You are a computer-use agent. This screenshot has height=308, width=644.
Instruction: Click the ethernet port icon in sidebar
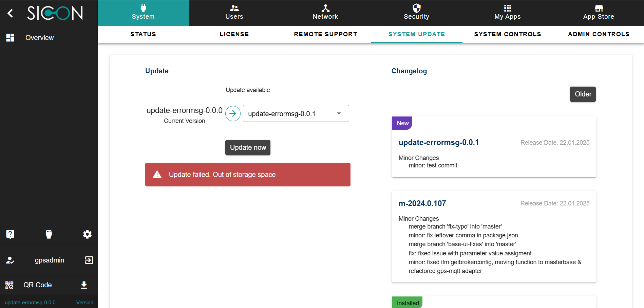click(x=49, y=234)
